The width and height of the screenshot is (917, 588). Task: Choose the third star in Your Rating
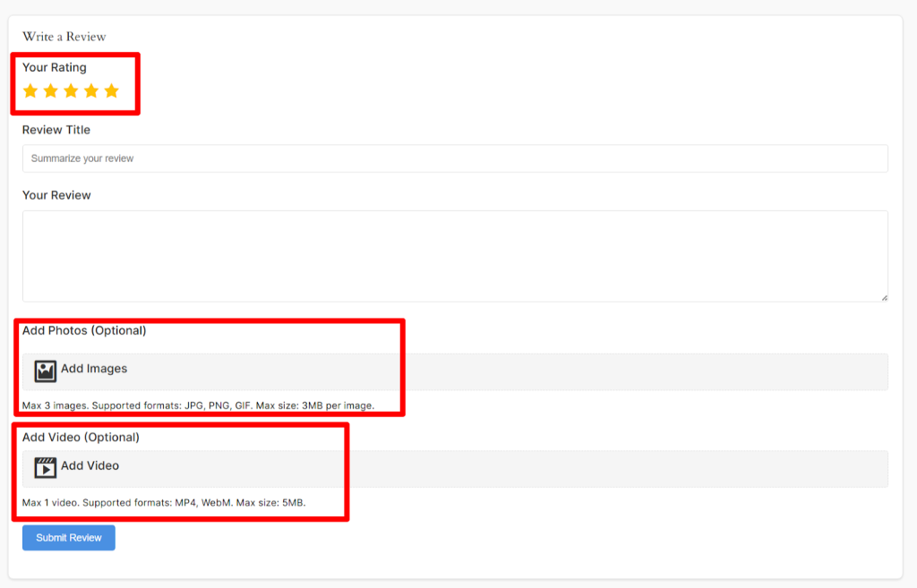(71, 90)
